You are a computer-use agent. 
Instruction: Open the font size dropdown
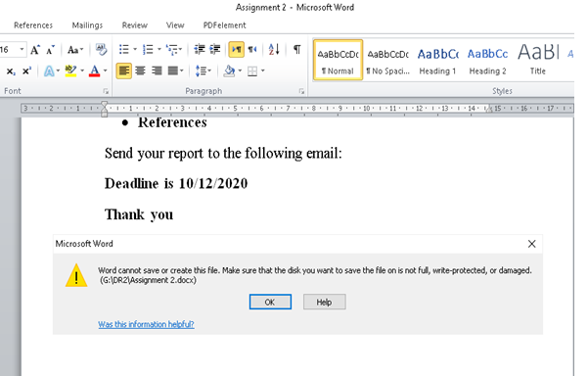pos(22,50)
